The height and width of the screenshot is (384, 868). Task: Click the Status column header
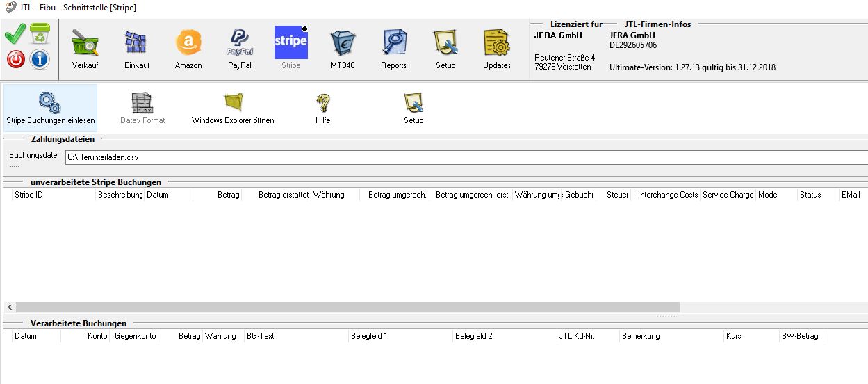pos(819,195)
